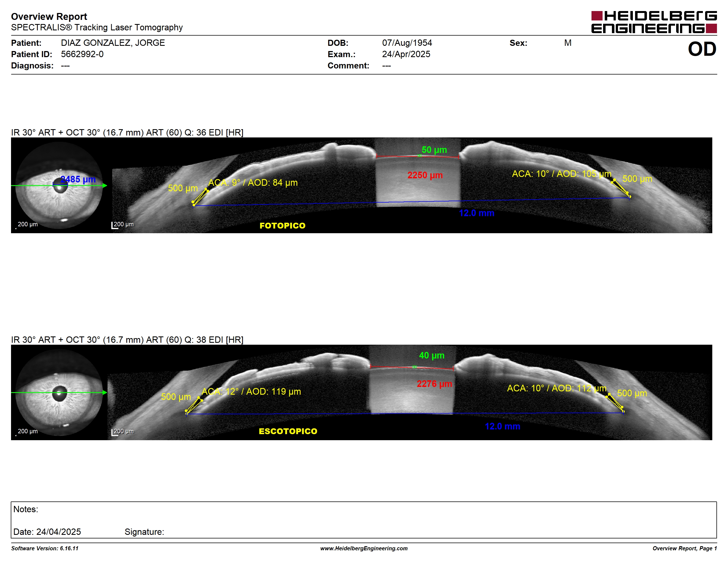728x563 pixels.
Task: Click the Signature field
Action: (x=144, y=532)
